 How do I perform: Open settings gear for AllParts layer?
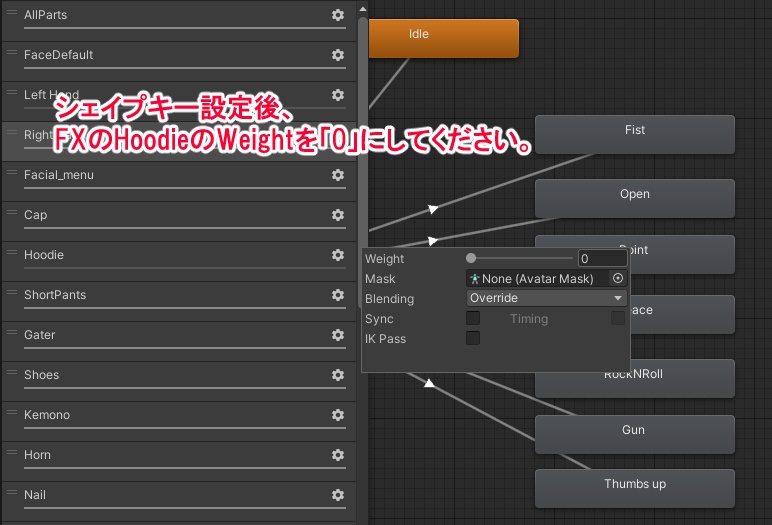point(338,15)
